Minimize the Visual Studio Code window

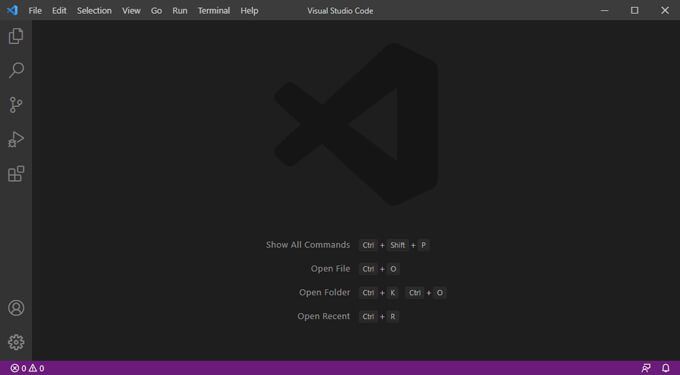[604, 10]
